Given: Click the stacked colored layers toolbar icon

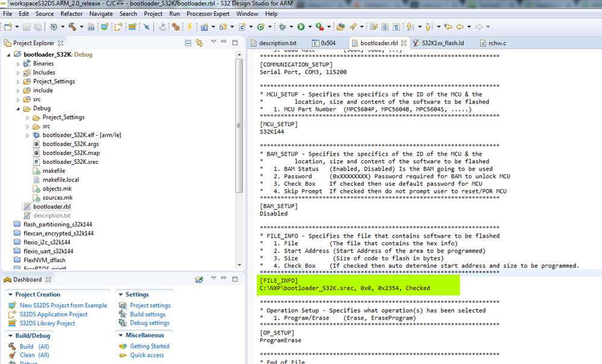Looking at the screenshot, I should click(x=133, y=27).
